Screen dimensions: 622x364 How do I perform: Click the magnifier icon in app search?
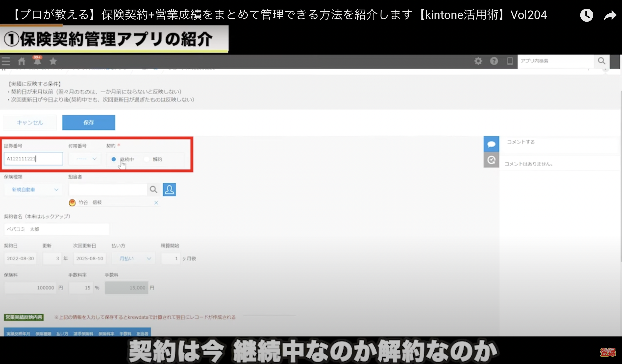(602, 61)
